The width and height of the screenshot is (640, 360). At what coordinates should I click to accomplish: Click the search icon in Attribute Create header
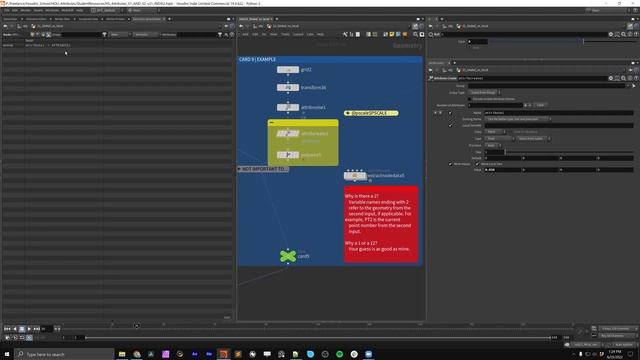(x=623, y=78)
